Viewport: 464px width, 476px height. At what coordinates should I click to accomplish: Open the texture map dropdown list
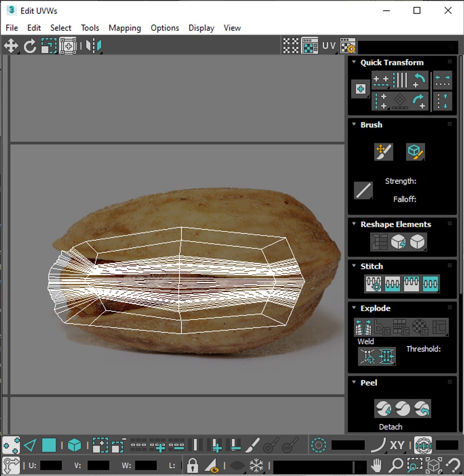point(408,47)
